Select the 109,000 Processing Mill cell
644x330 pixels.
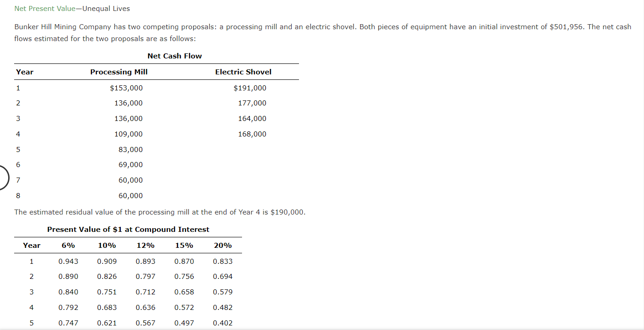click(x=128, y=134)
